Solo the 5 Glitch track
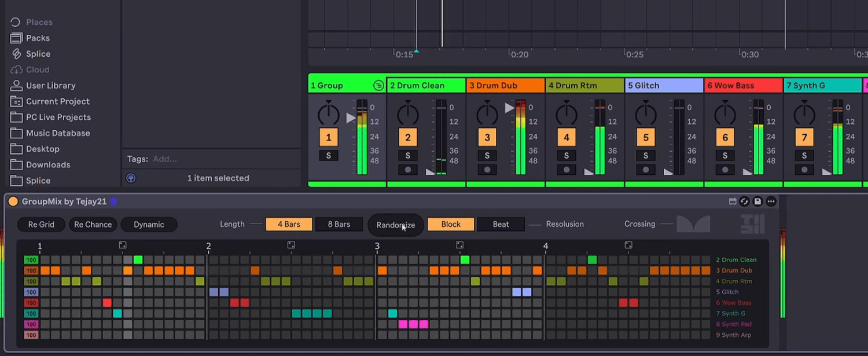868x356 pixels. pyautogui.click(x=646, y=156)
